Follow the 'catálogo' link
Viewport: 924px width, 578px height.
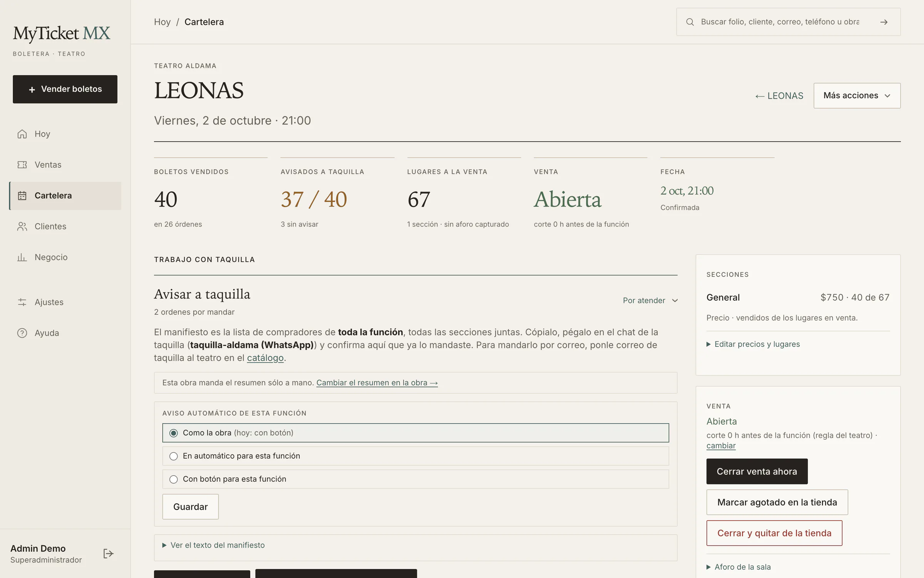[265, 358]
